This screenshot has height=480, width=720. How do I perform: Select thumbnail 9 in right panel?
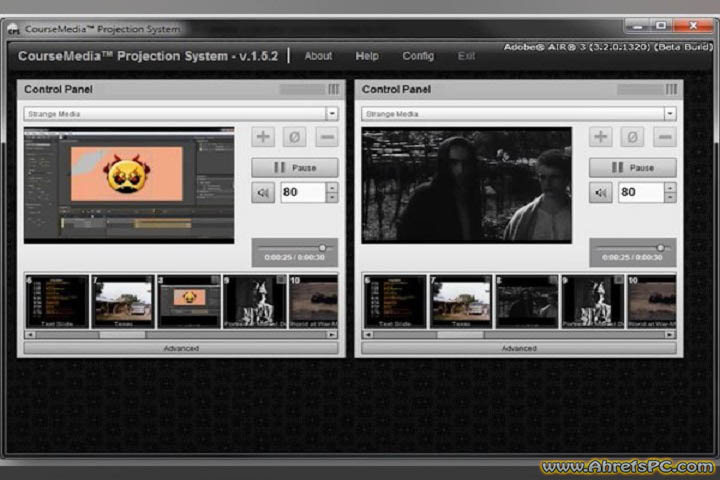[593, 302]
